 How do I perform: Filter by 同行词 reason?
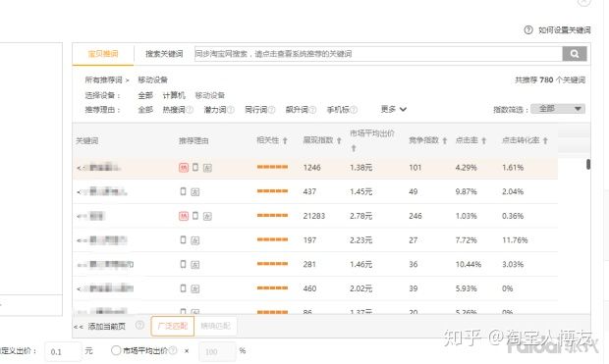[x=256, y=110]
